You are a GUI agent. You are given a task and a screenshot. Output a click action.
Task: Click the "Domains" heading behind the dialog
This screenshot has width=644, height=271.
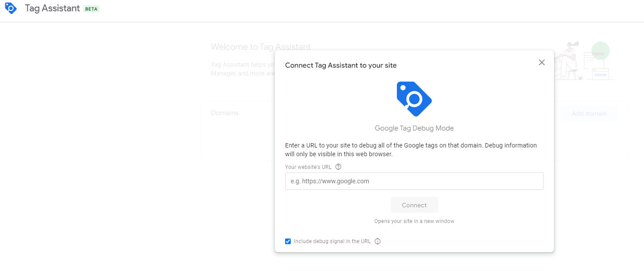point(225,113)
